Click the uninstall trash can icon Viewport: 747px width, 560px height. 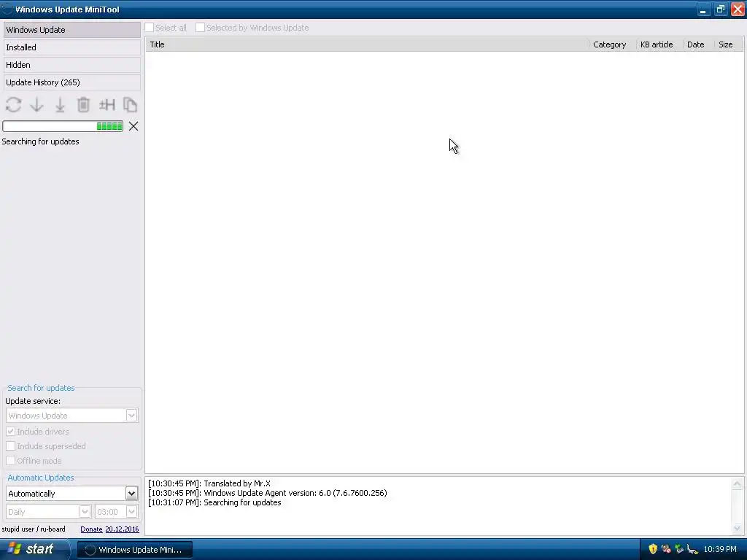tap(83, 105)
